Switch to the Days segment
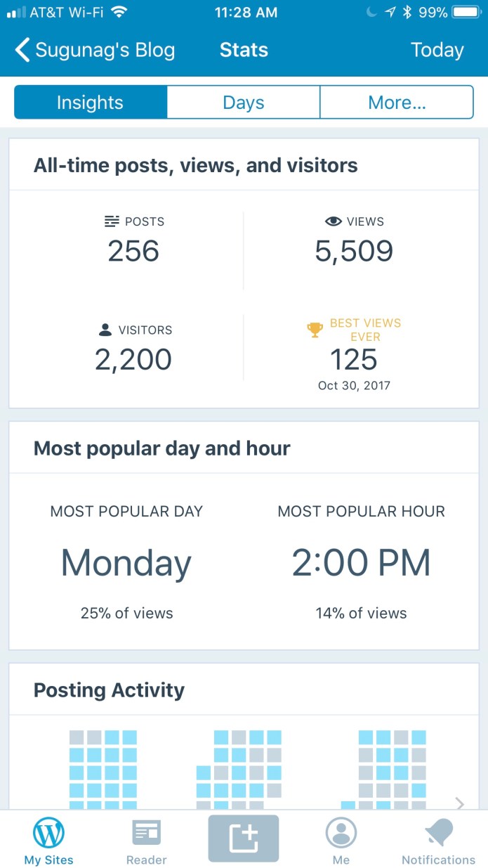The image size is (488, 868). click(243, 103)
